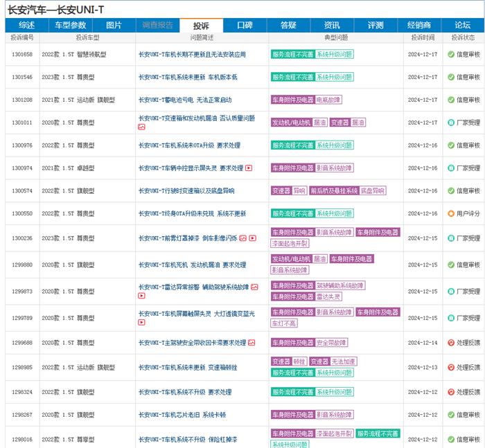Click page title 长安汽车—长安UNI-T

click(55, 10)
